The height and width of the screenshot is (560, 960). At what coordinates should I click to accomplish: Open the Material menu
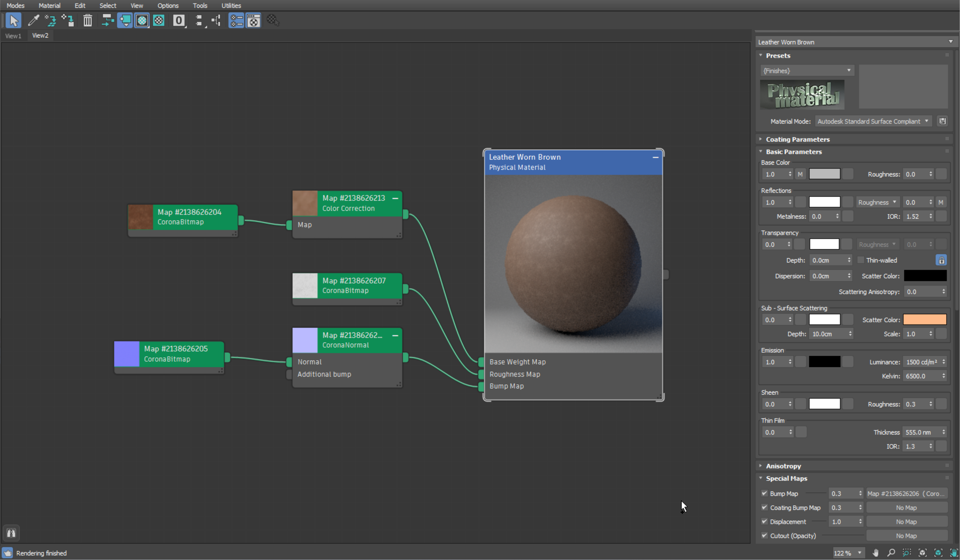49,5
